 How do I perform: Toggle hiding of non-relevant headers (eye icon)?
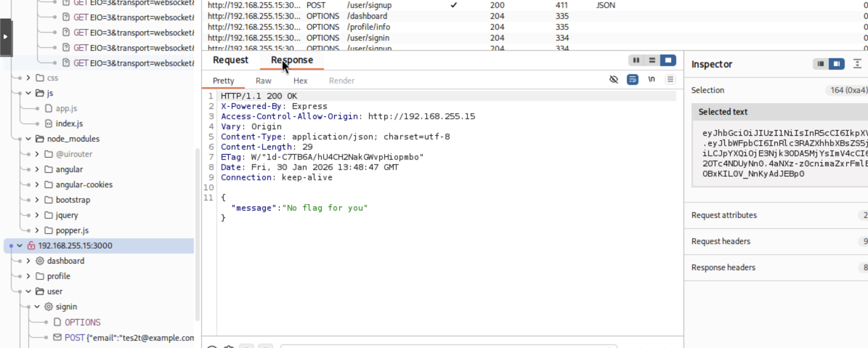point(613,80)
